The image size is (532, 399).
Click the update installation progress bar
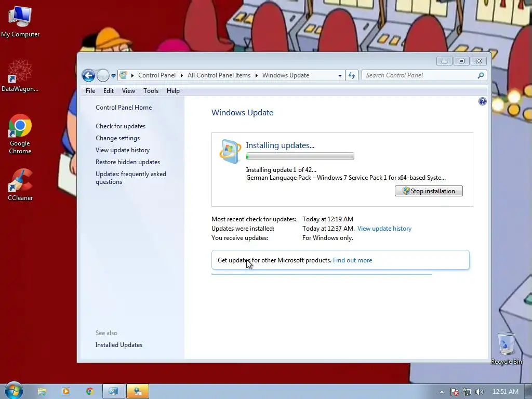(x=300, y=156)
